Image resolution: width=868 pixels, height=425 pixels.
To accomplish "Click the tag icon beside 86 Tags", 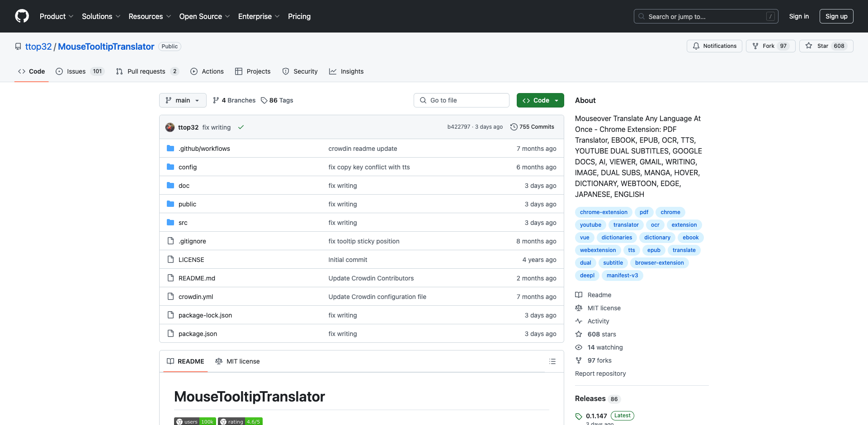I will [264, 100].
